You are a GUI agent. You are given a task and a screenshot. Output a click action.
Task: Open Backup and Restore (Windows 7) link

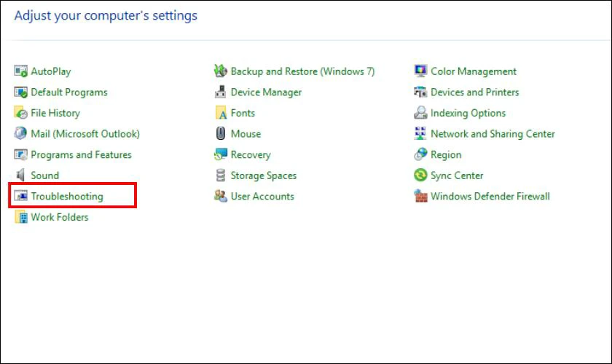(302, 72)
